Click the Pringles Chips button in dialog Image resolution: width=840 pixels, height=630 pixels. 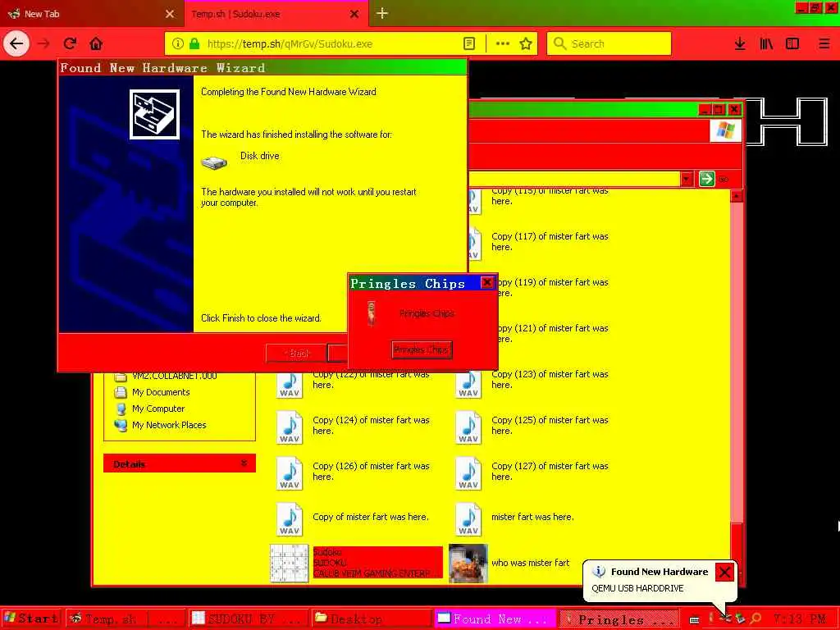click(422, 349)
